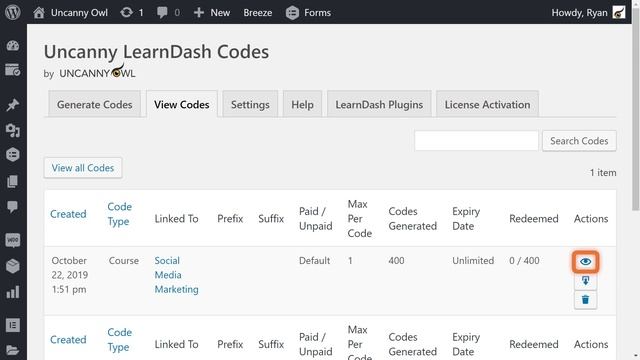Switch to the Generate Codes tab
This screenshot has height=360, width=640.
[95, 104]
